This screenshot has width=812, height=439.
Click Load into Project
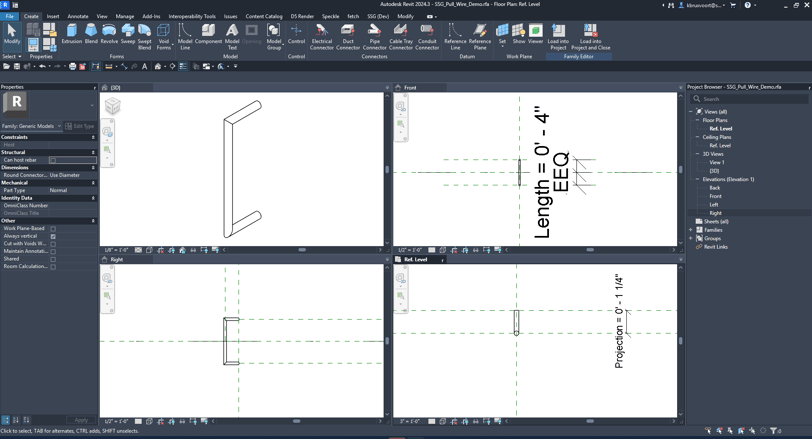tap(558, 36)
